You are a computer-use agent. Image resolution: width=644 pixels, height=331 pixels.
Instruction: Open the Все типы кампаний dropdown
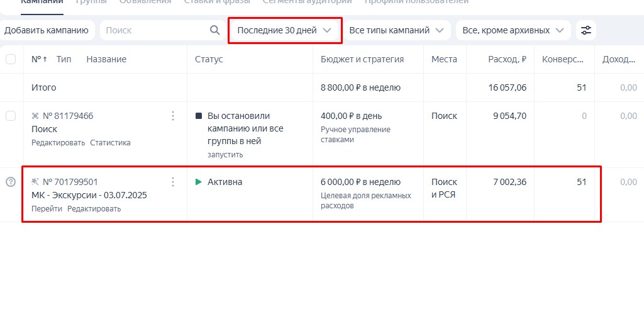point(397,30)
